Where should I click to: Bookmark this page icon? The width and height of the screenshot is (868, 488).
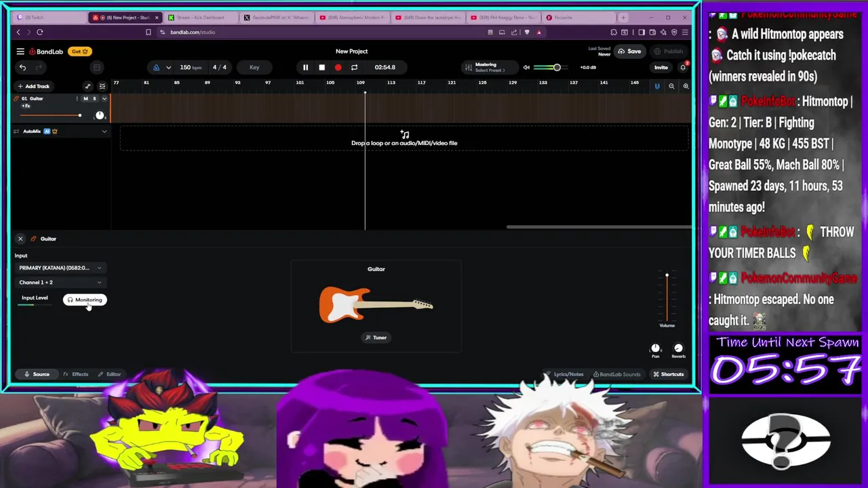(x=149, y=32)
